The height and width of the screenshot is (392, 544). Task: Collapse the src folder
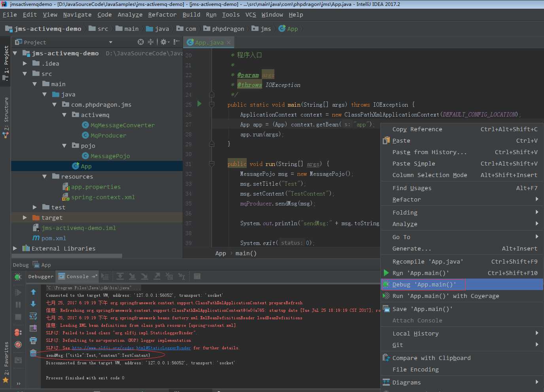[x=25, y=74]
